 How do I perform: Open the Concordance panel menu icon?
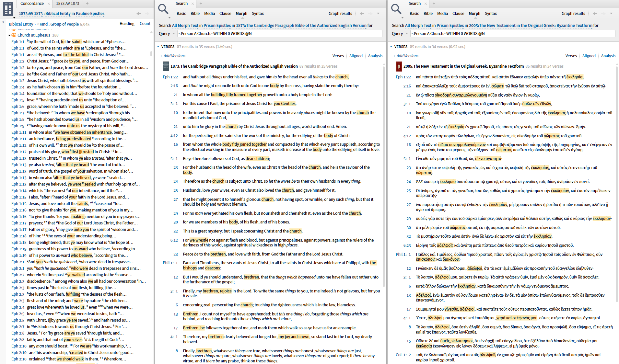pyautogui.click(x=8, y=9)
